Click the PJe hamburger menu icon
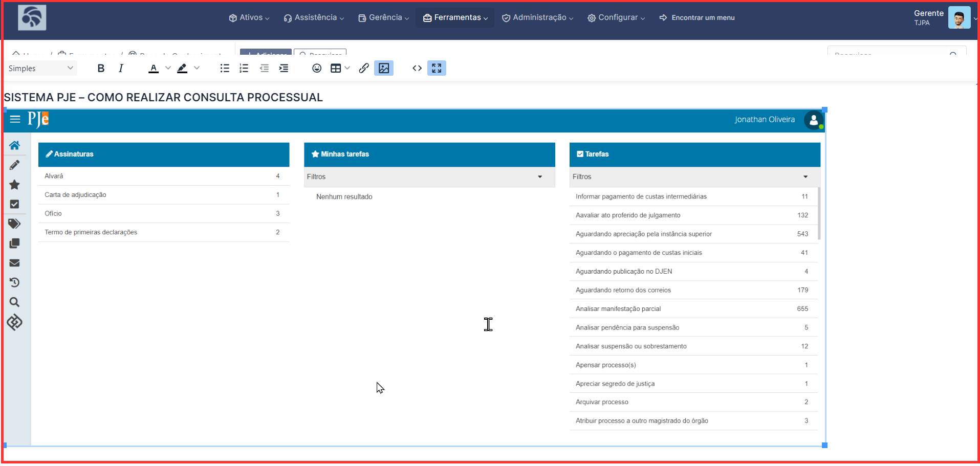 click(15, 119)
